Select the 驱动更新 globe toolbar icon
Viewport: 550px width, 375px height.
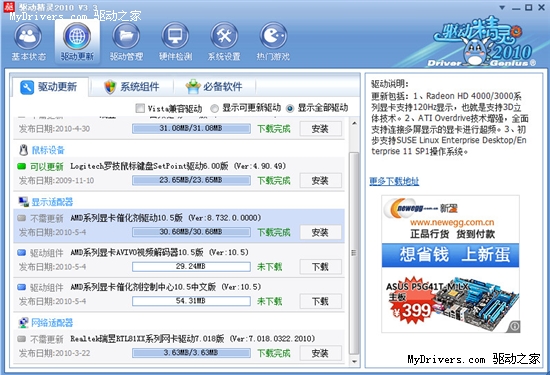click(x=77, y=35)
